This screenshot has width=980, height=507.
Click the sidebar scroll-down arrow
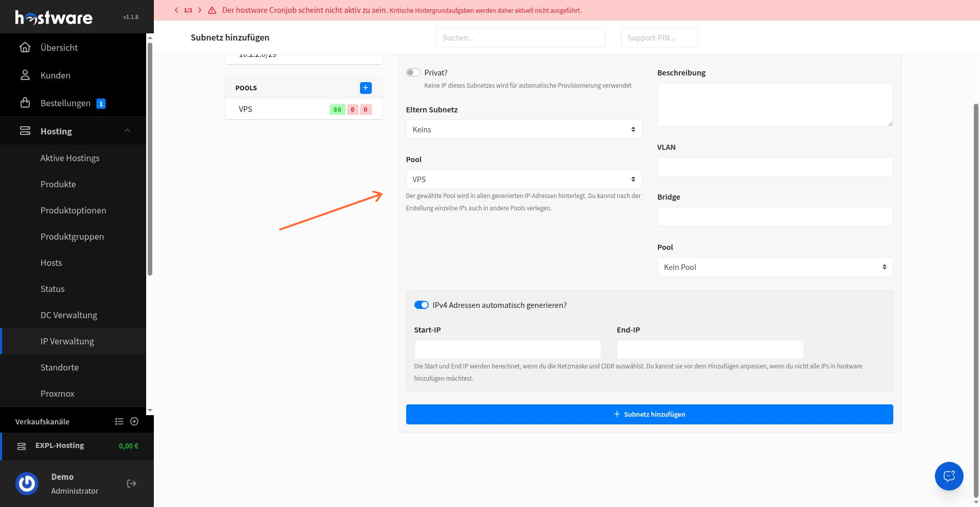150,410
